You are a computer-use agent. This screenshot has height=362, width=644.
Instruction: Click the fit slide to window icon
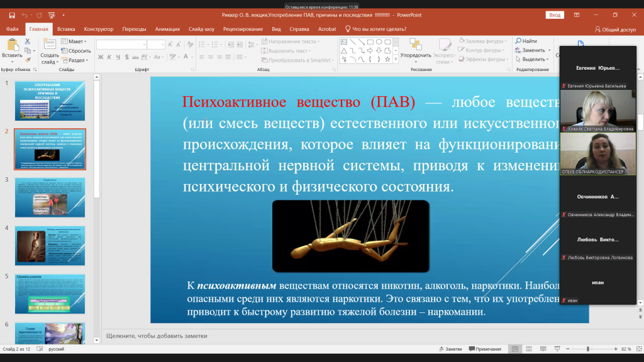pyautogui.click(x=639, y=349)
